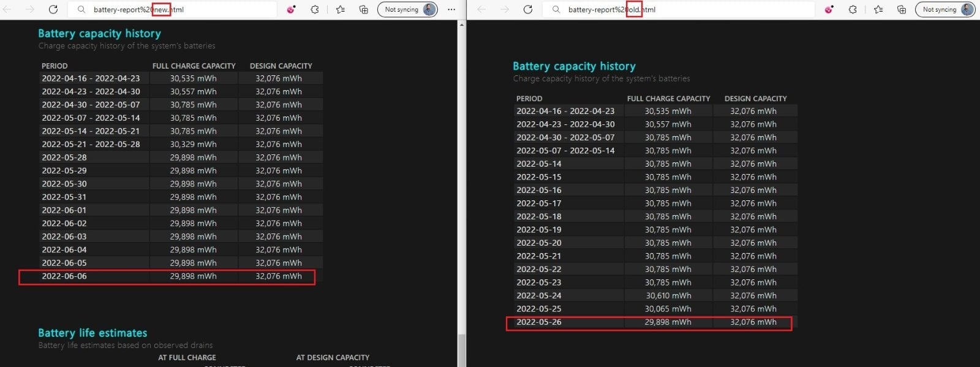The width and height of the screenshot is (980, 367).
Task: Click DESIGN CAPACITY header in old report
Action: 755,99
